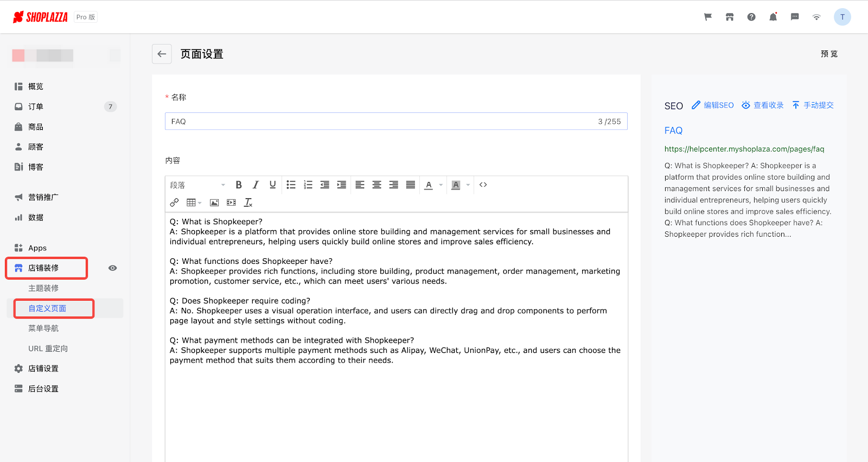Image resolution: width=868 pixels, height=462 pixels.
Task: Insert a video into content
Action: (231, 202)
